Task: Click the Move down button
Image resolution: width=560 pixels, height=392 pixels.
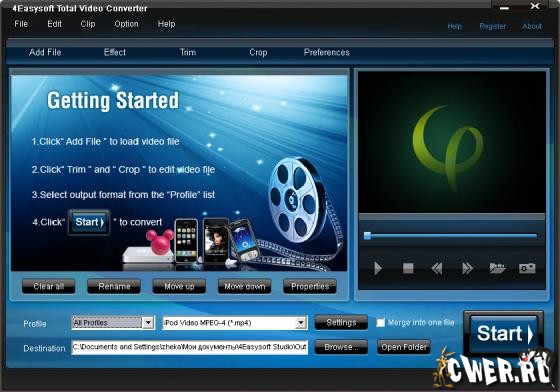Action: (245, 286)
